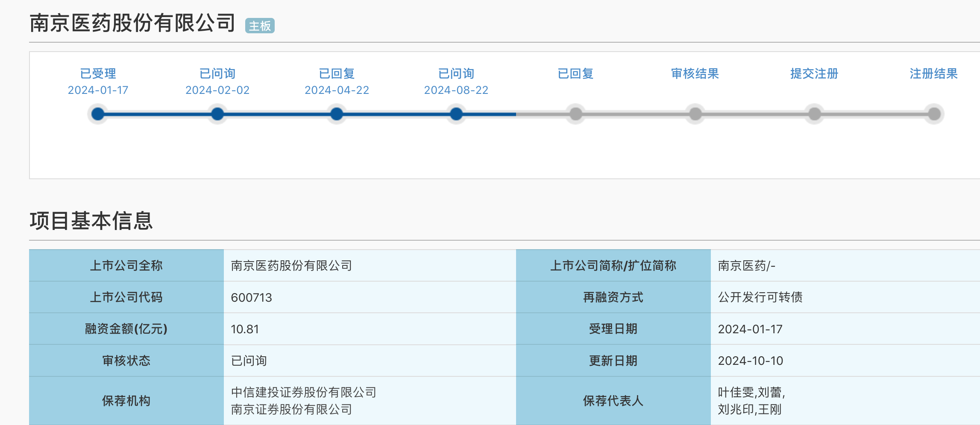Select the 2024-04-22 date in the timeline

(337, 90)
